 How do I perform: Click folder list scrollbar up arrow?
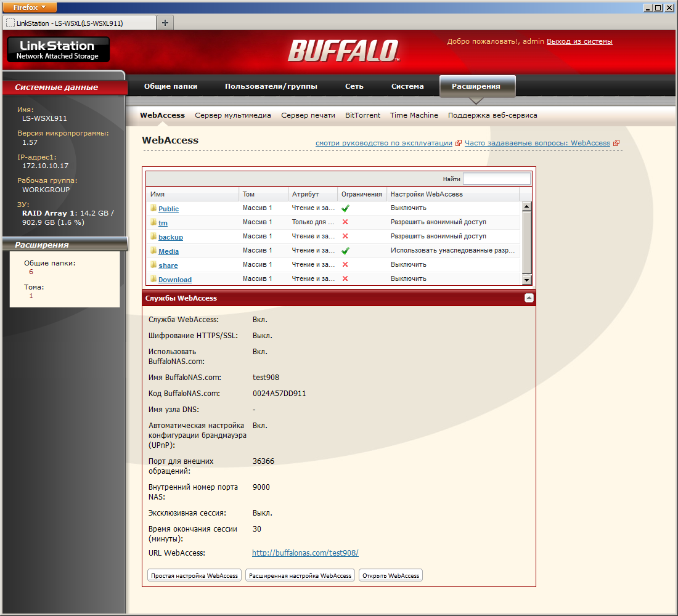(x=526, y=206)
